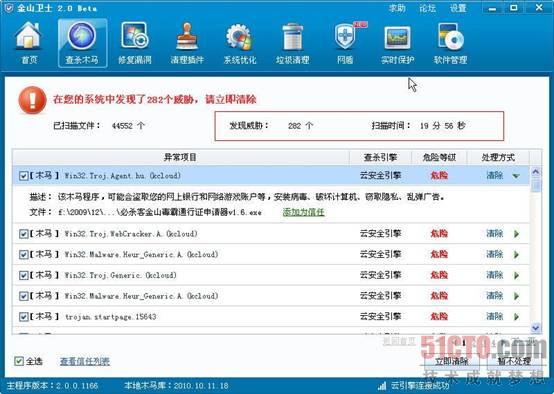Click the cloud engine signal bars icon

(382, 386)
